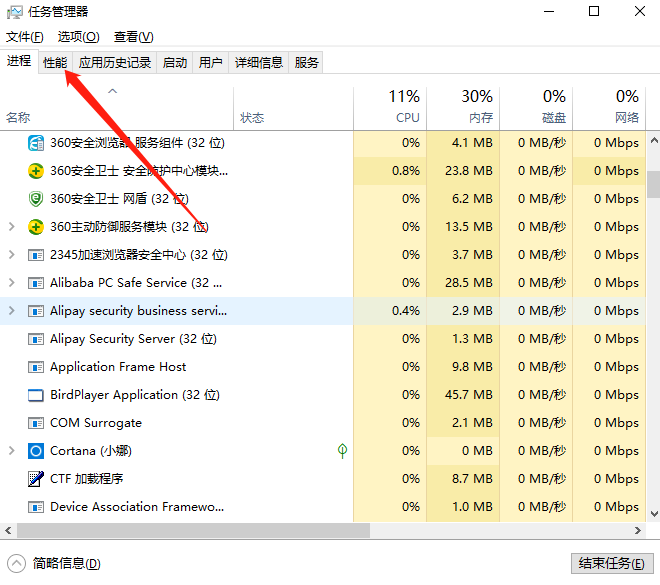The image size is (660, 585).
Task: Click the CTF 加载程序 pen icon
Action: [36, 479]
